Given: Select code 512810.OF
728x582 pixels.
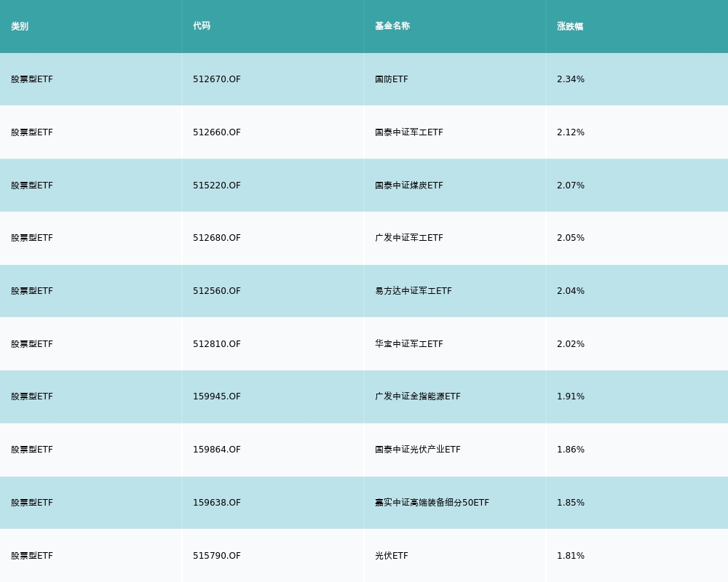Looking at the screenshot, I should coord(217,344).
